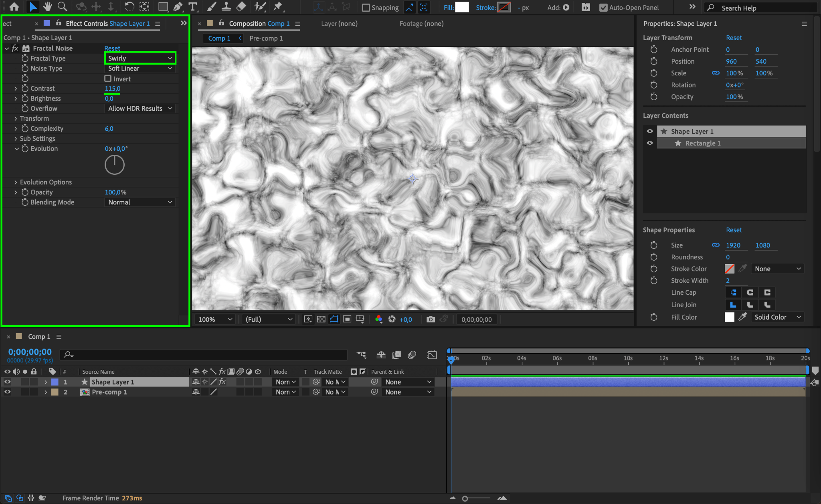The image size is (821, 504).
Task: Switch to the Pre-comp 1 breadcrumb tab
Action: point(266,38)
